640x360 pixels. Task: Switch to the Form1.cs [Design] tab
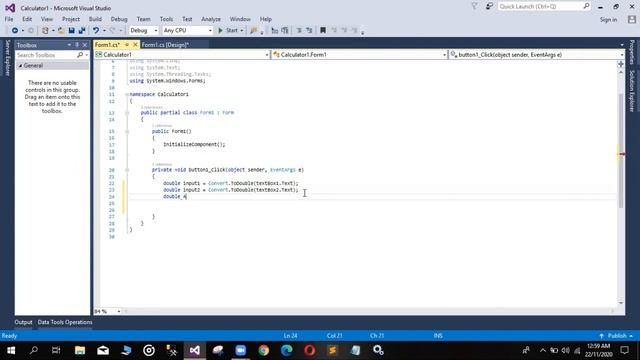(165, 45)
